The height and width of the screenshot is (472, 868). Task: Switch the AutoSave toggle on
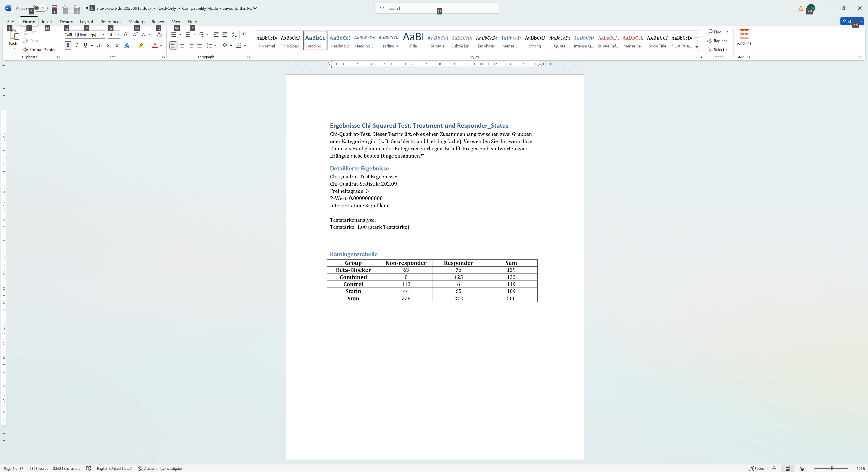coord(40,8)
